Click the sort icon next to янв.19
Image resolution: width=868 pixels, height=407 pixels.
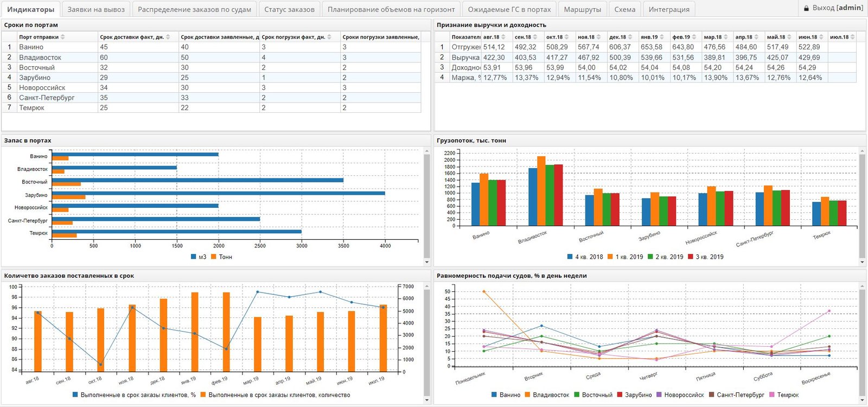point(662,37)
